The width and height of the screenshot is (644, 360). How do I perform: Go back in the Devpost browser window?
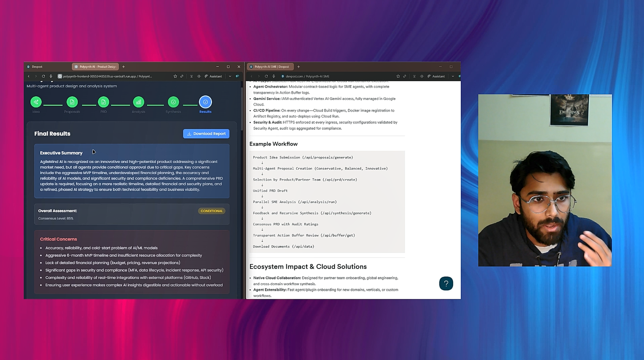coord(251,76)
